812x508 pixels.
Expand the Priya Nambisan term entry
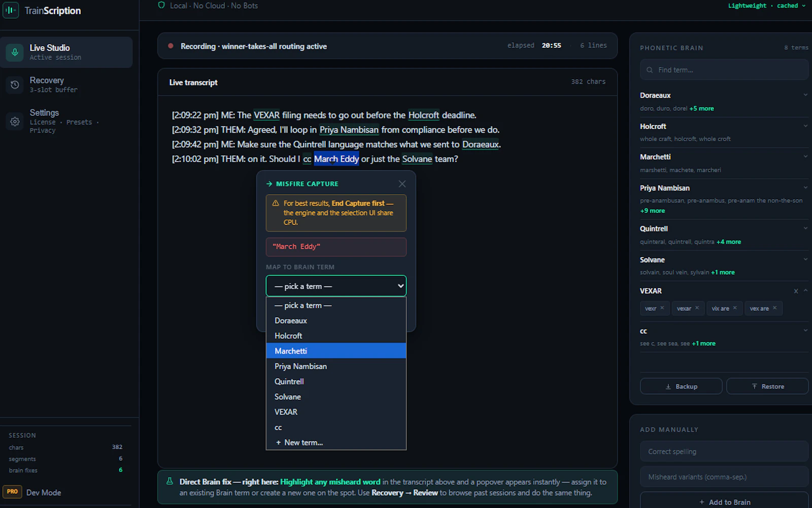pyautogui.click(x=805, y=187)
